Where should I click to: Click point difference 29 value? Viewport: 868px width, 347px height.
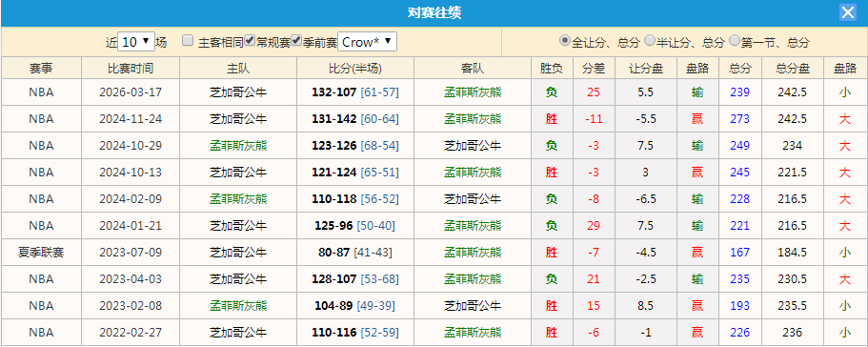pyautogui.click(x=594, y=226)
